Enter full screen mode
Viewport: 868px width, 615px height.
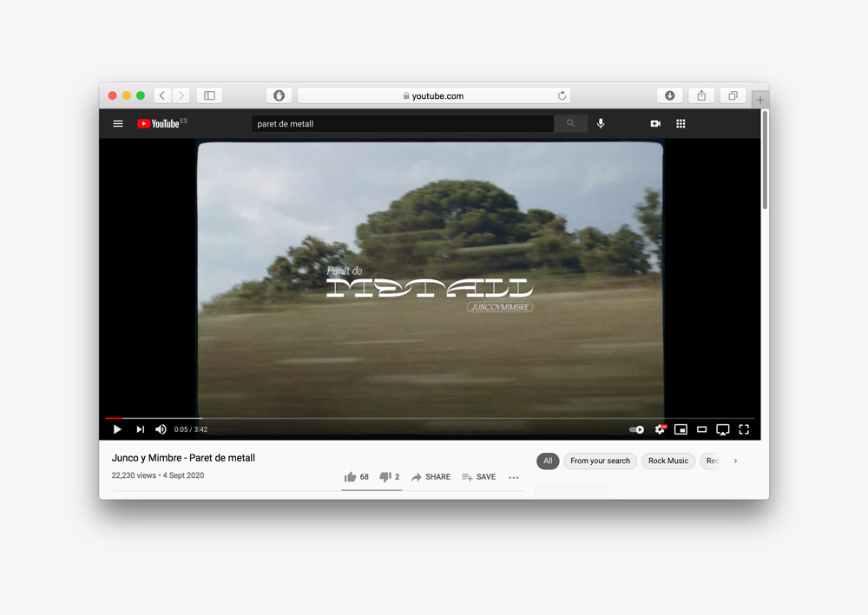(x=744, y=429)
